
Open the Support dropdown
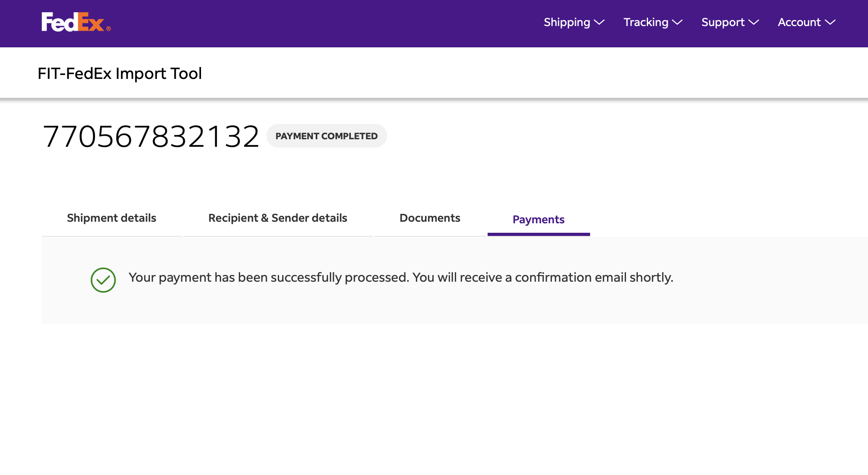point(730,22)
